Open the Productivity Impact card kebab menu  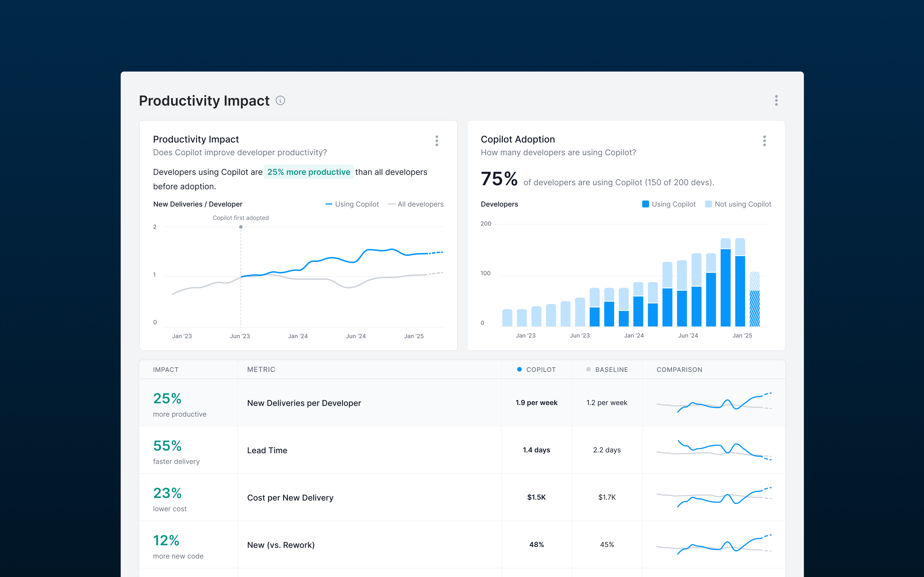pos(436,141)
